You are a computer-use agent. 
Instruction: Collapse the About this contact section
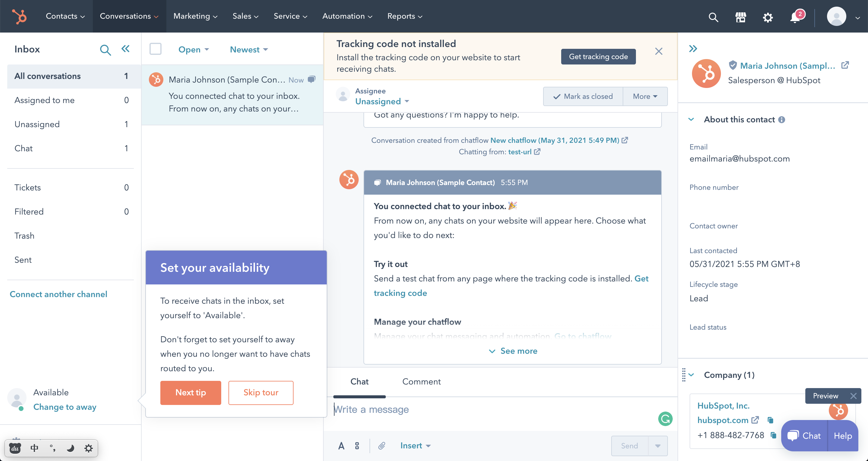tap(691, 119)
